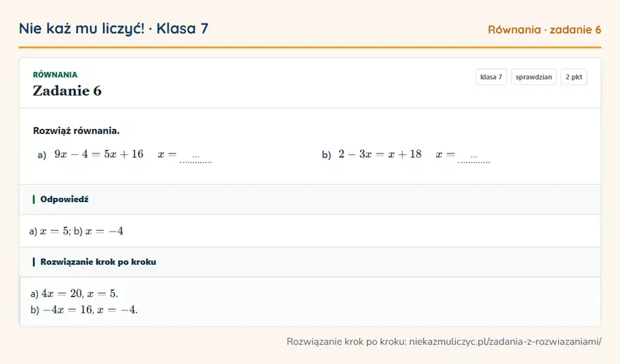The image size is (620, 364).
Task: Click the dotted answer blank for equation a)
Action: (196, 157)
